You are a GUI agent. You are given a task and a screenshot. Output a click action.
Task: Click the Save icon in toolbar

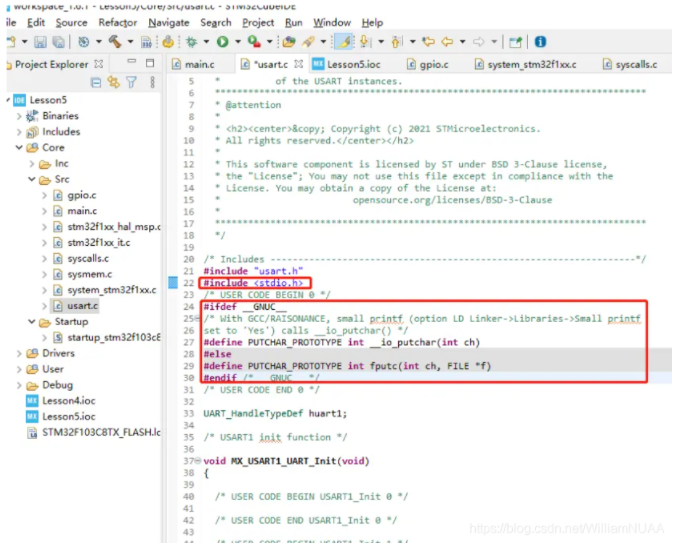(40, 42)
